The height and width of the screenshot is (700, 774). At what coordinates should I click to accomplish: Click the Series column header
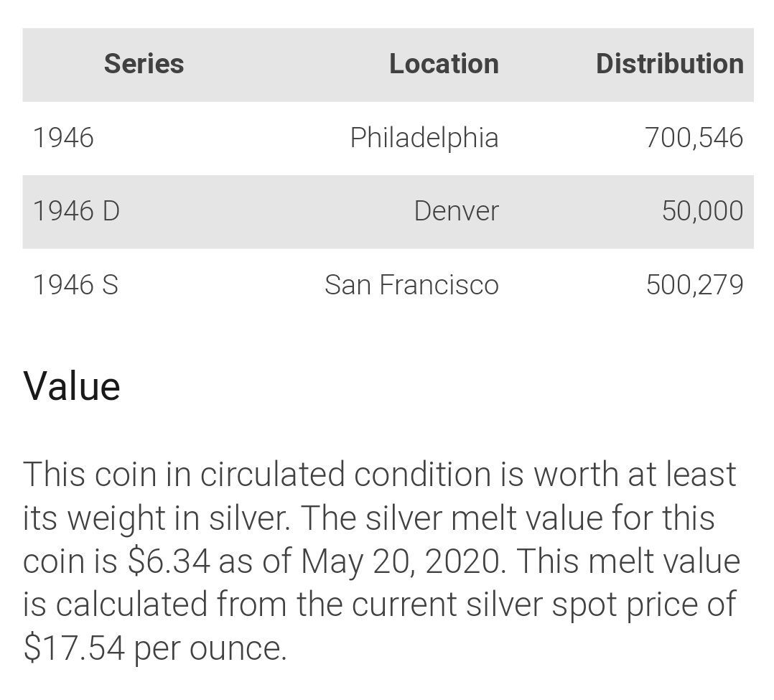pyautogui.click(x=144, y=64)
